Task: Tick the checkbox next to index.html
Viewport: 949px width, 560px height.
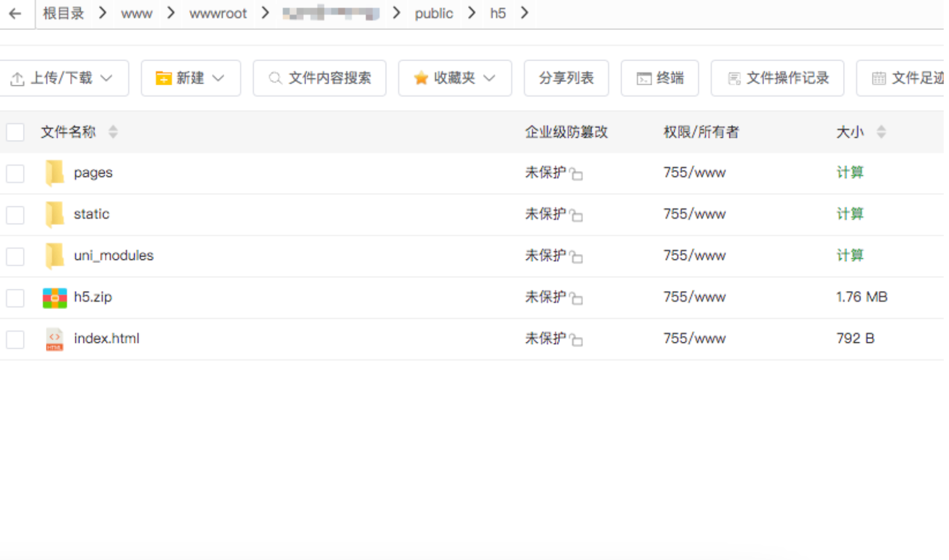Action: 15,339
